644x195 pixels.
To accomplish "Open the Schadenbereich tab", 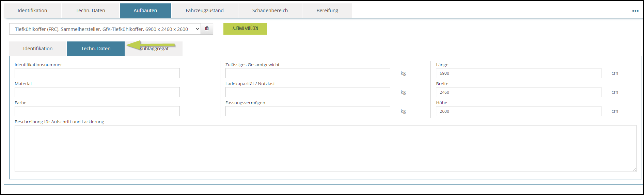I will [270, 11].
